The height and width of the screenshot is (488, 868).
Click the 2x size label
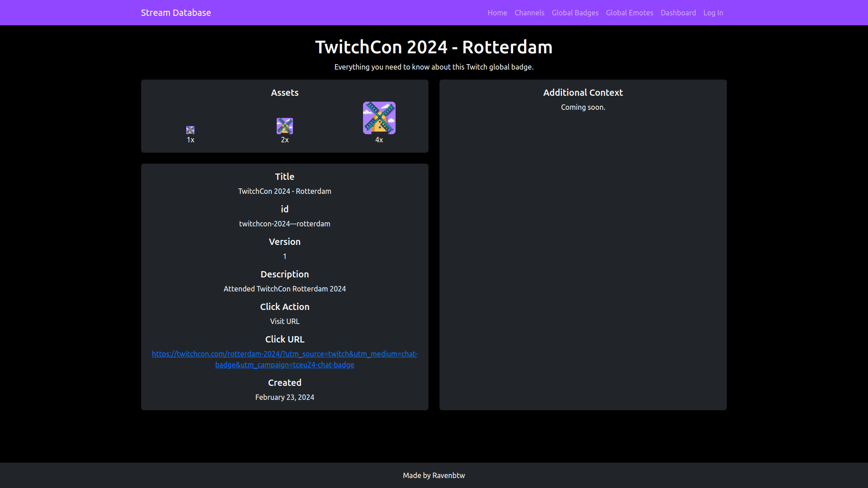[285, 140]
